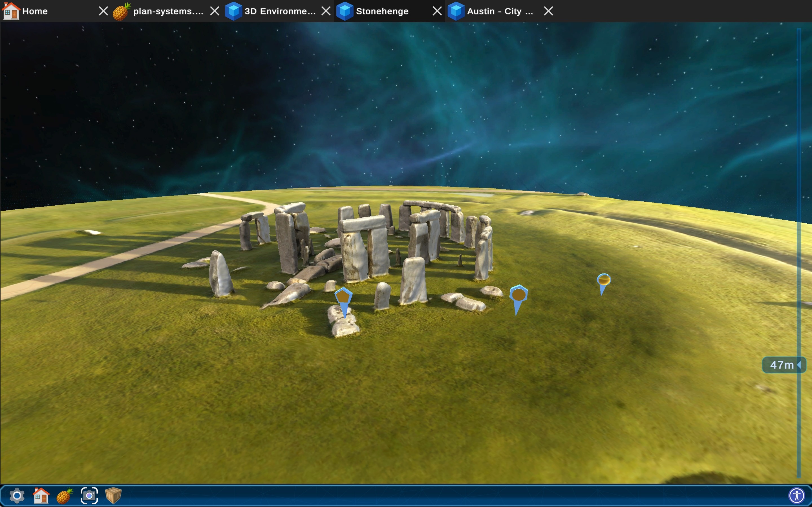Close the plan-systems tab
This screenshot has width=812, height=507.
[x=215, y=11]
